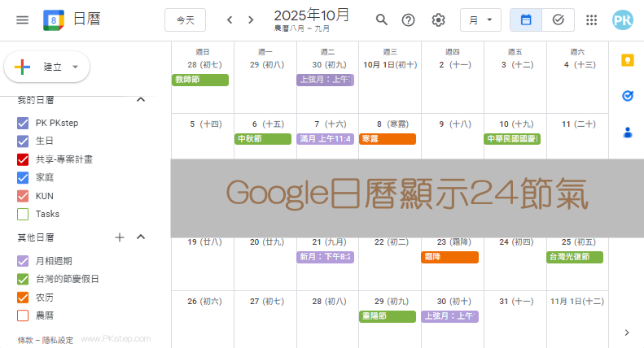Open the 建立 dropdown arrow
Screen dimensions: 644x348
pos(75,67)
